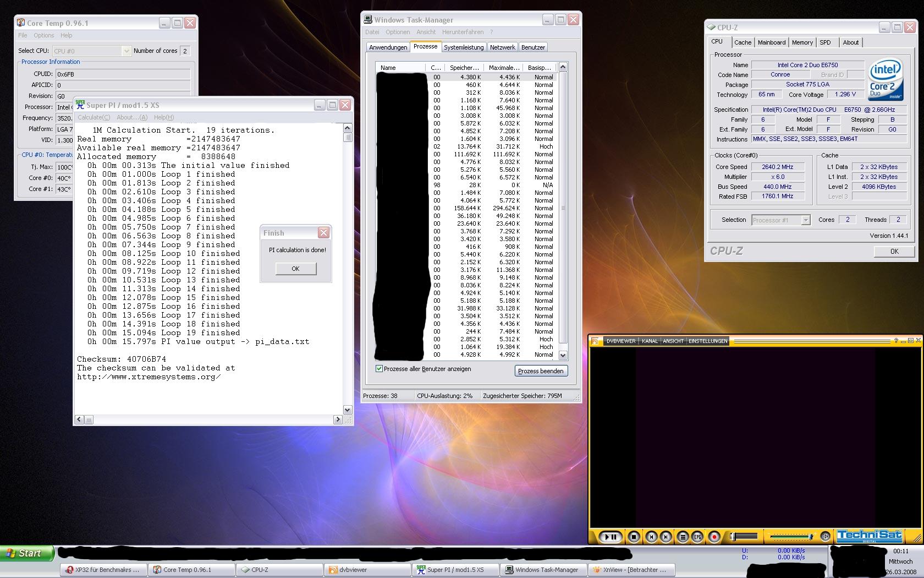
Task: Maximize the Windows Task-Manager window
Action: coord(560,19)
